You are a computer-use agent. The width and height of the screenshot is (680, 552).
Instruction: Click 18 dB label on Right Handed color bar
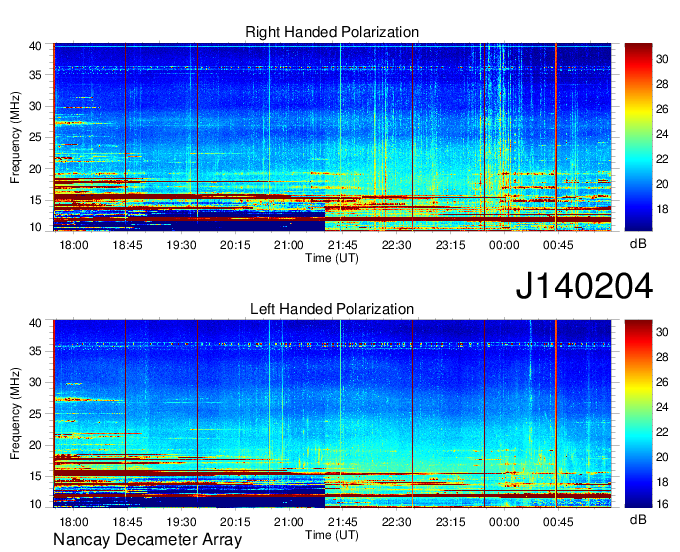[x=662, y=209]
